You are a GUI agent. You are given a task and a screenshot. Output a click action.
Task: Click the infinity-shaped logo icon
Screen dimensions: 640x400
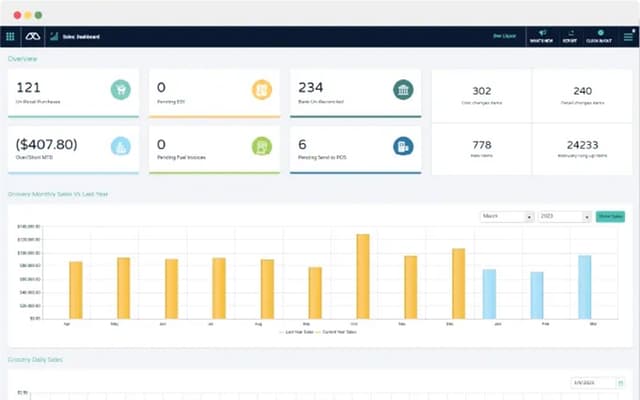[x=33, y=37]
